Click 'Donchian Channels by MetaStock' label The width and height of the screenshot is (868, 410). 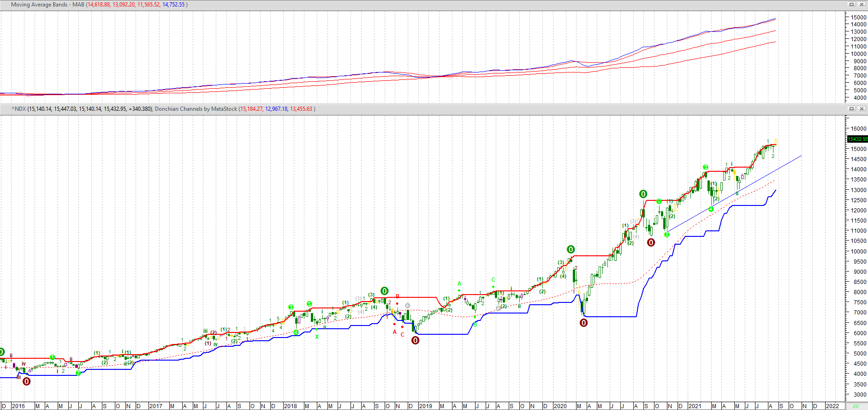pos(196,109)
